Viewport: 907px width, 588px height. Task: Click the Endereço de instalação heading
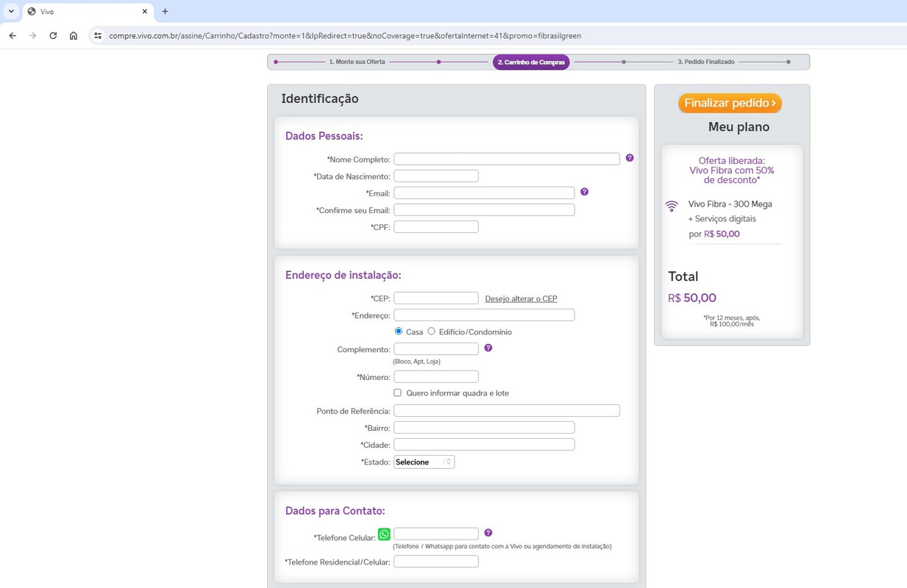pos(343,275)
